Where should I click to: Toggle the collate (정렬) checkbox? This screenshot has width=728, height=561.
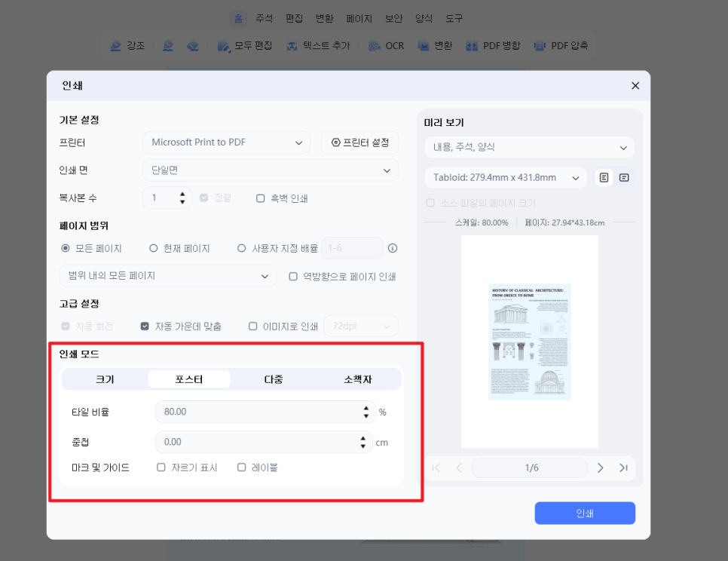203,198
